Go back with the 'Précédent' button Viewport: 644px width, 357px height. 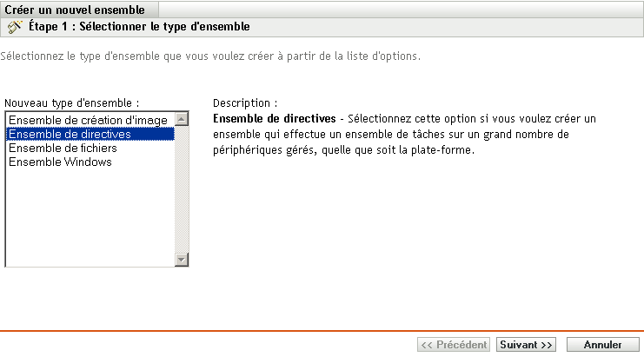453,345
